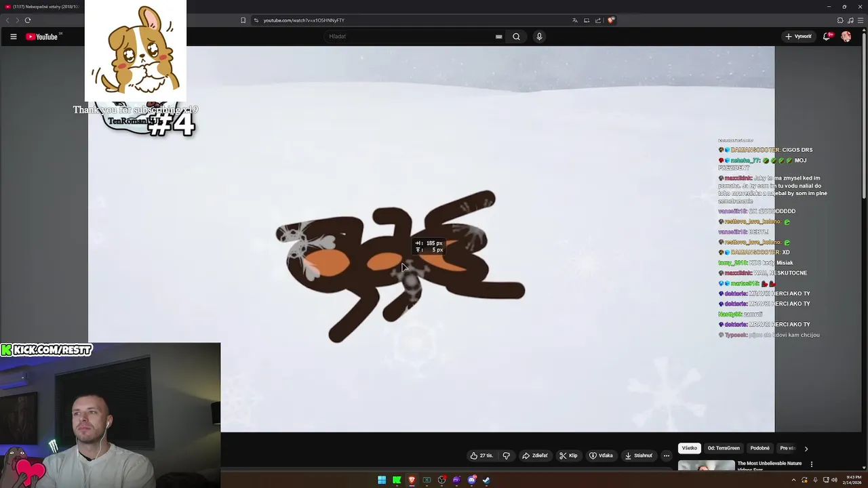Click the 'Vďaka' thanks button
Image resolution: width=868 pixels, height=488 pixels.
point(601,455)
